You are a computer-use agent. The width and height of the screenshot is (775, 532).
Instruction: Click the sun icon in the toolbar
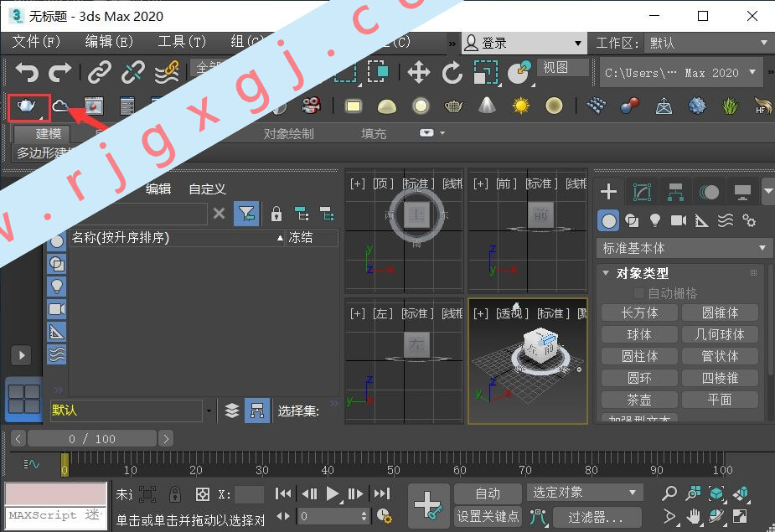click(x=521, y=106)
